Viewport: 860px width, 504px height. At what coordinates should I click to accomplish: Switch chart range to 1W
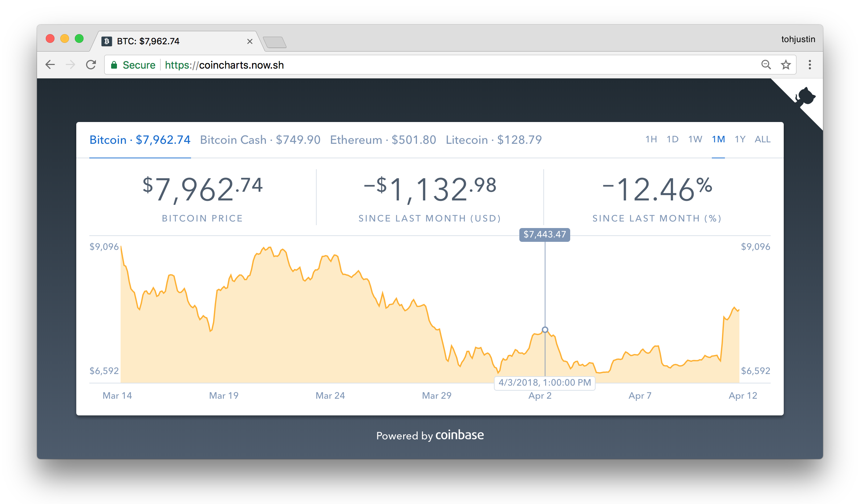click(695, 139)
